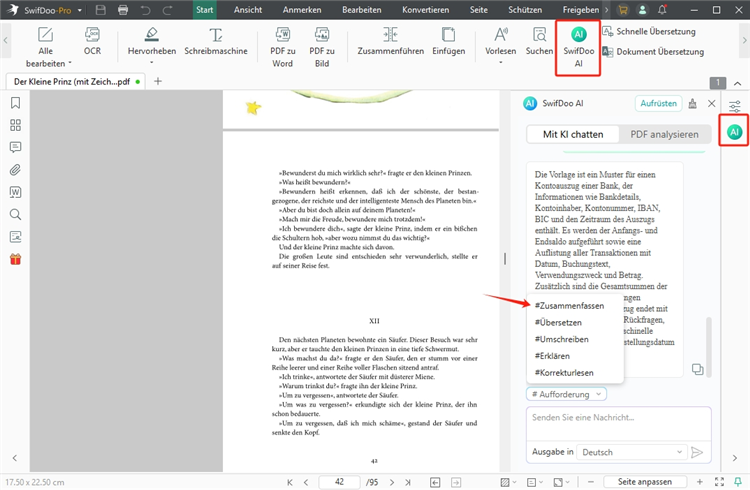The width and height of the screenshot is (750, 490).
Task: Switch to the Seite tab
Action: coord(478,10)
